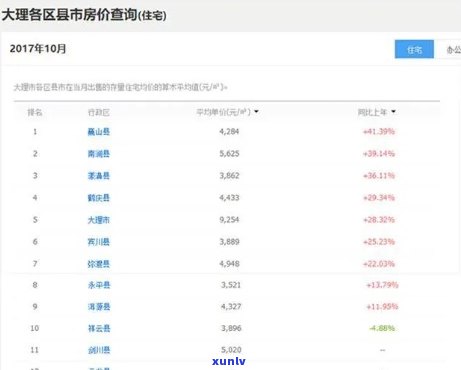Sort by 平均单价 dropdown arrow

tap(256, 112)
